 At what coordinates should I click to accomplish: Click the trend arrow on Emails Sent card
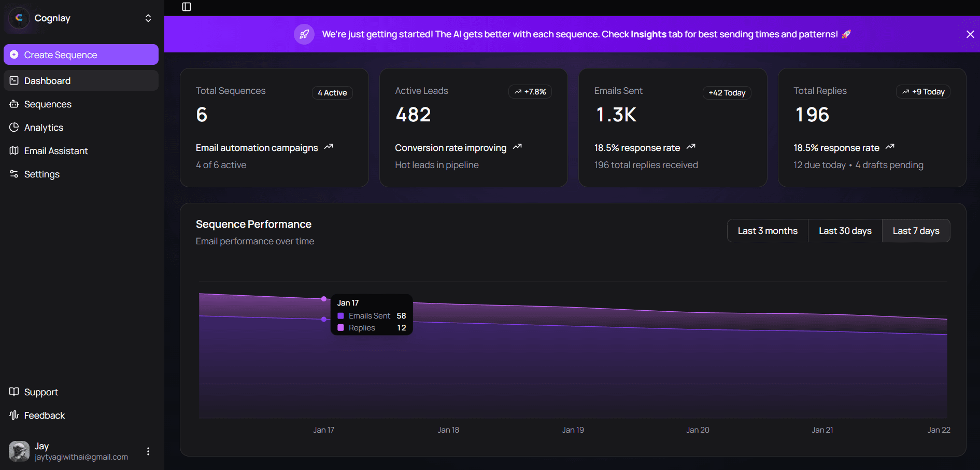point(691,147)
